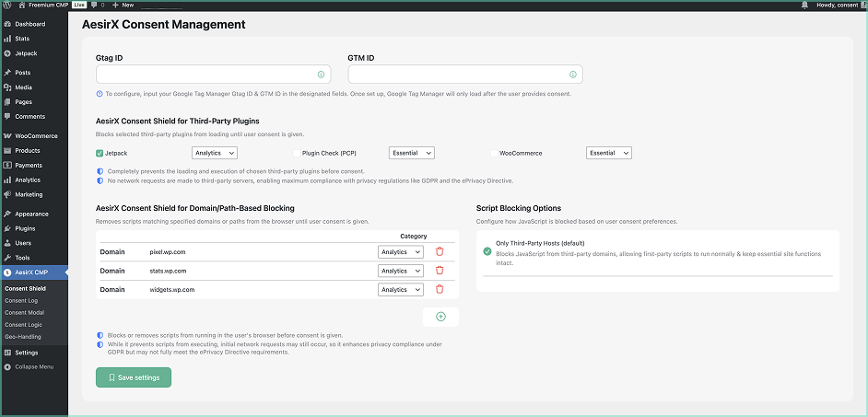Open the Consent Modal submenu item
The height and width of the screenshot is (417, 868).
click(x=24, y=312)
